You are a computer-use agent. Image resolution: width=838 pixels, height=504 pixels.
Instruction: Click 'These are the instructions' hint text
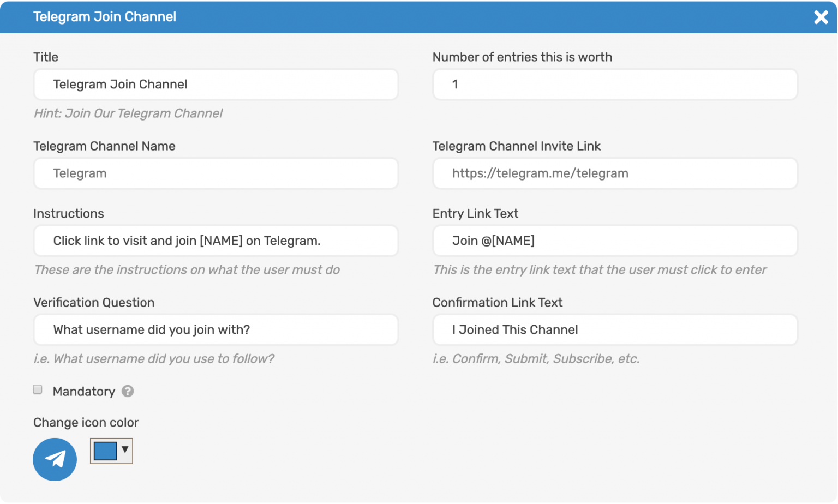187,270
